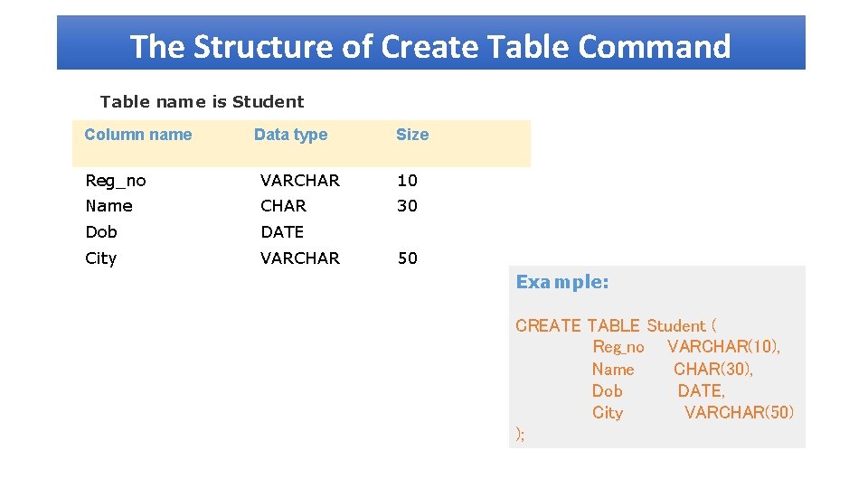Click 'VARCHAR(10),' in the example code
868x488 pixels.
click(x=723, y=347)
